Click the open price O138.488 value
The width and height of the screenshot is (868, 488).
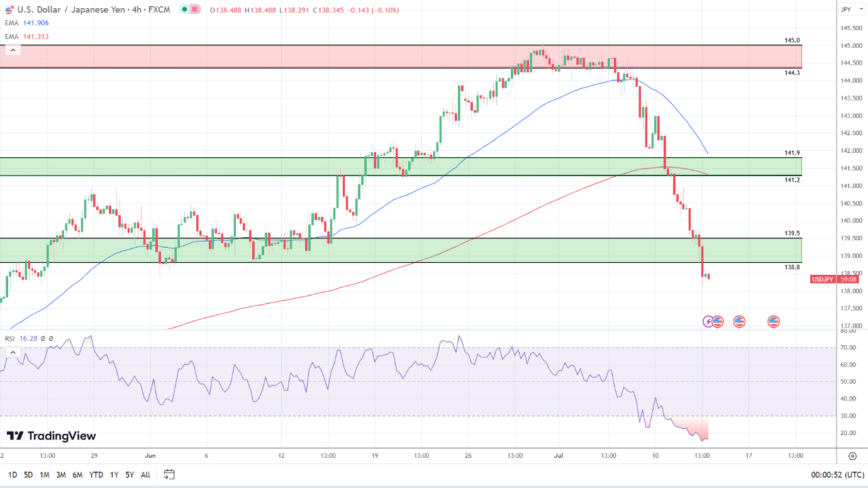point(226,10)
